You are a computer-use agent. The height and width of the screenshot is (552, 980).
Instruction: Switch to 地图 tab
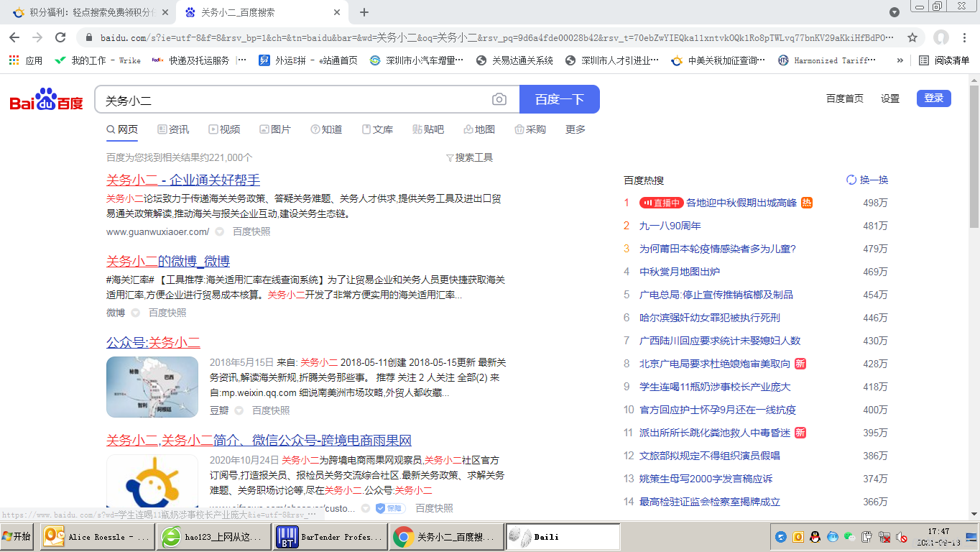pyautogui.click(x=479, y=129)
